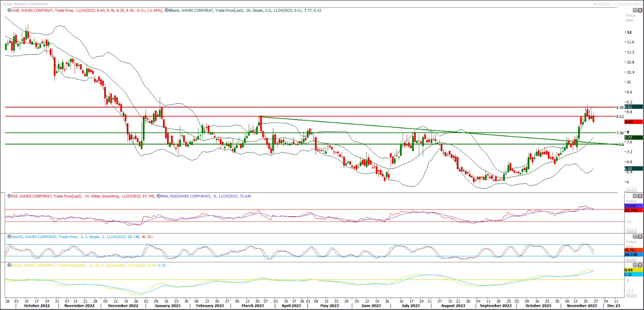Click the clock icon beside the Cndl legend
644x310 pixels.
click(9, 10)
